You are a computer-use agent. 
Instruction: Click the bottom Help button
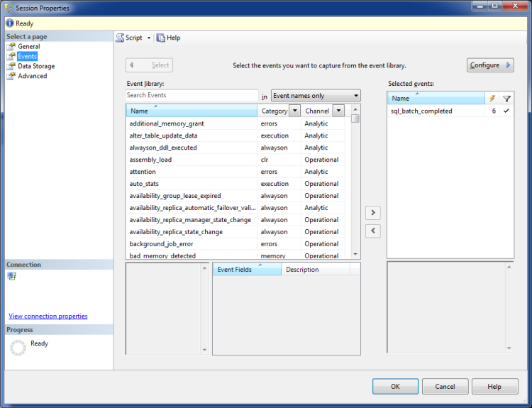pos(494,386)
